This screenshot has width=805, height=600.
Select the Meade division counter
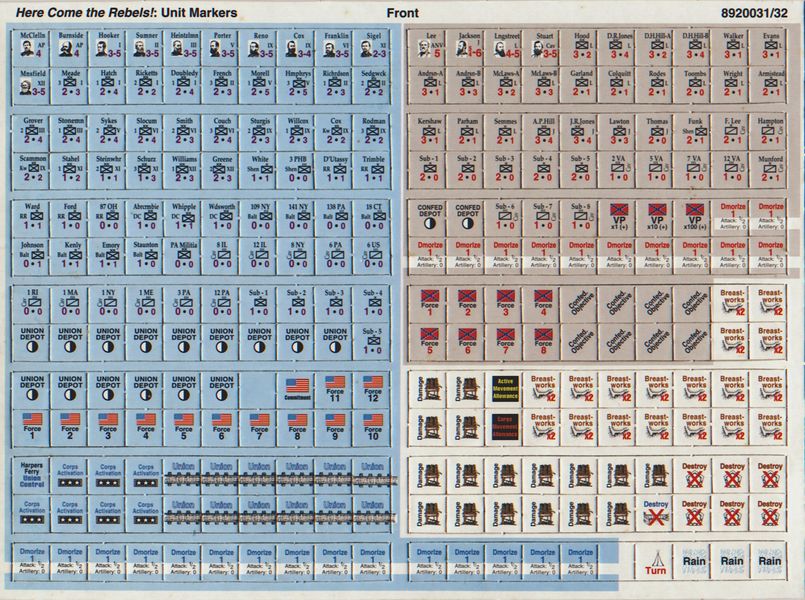[x=70, y=85]
